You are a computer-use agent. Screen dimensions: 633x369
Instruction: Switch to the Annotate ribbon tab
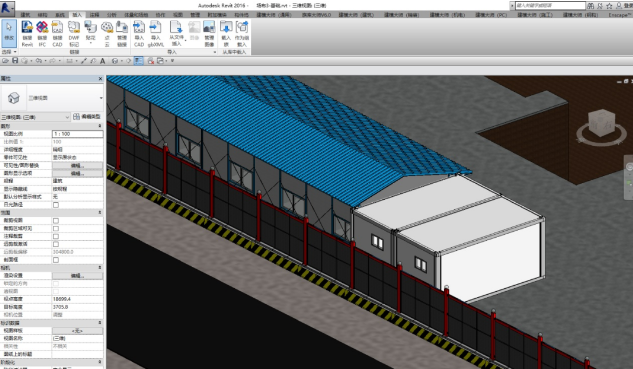pyautogui.click(x=94, y=15)
